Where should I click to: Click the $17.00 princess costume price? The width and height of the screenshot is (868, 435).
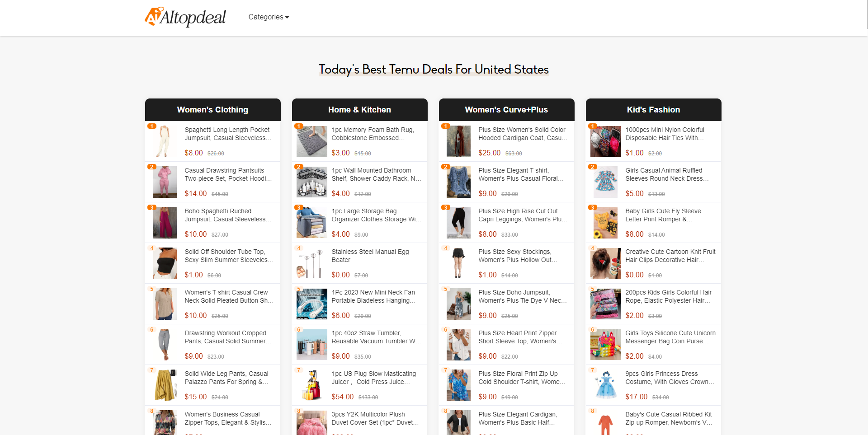point(636,397)
